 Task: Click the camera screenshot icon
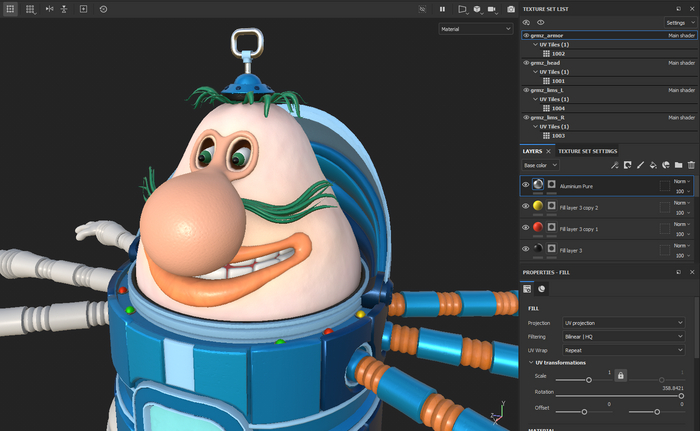click(511, 8)
